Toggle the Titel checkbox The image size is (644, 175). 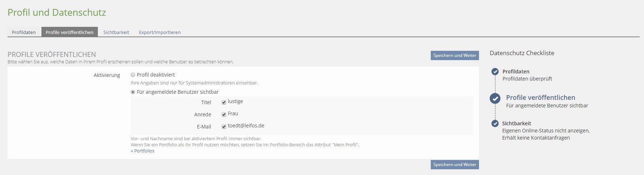224,102
